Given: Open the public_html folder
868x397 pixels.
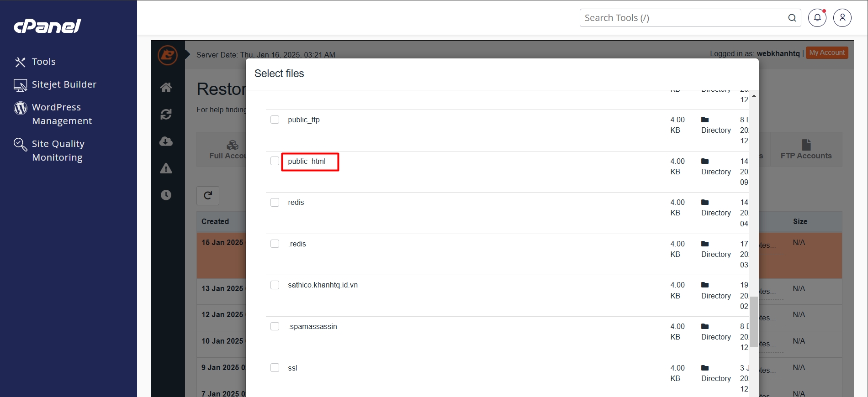Looking at the screenshot, I should pyautogui.click(x=307, y=162).
